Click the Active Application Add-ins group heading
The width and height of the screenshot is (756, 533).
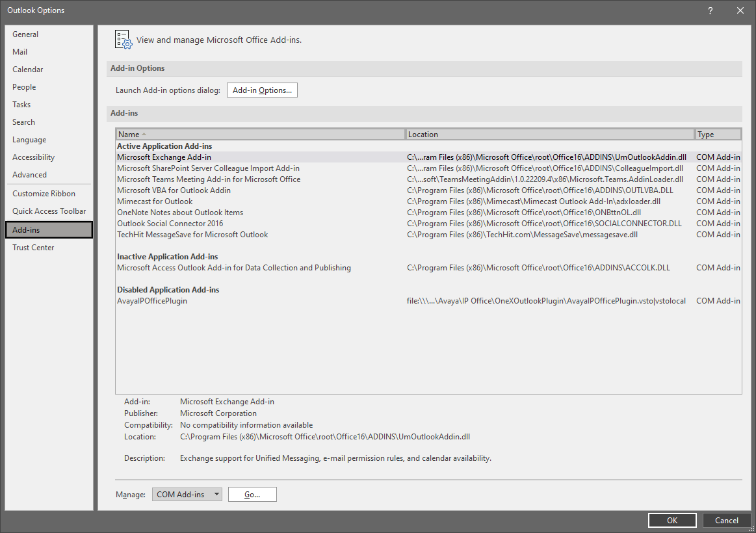164,146
